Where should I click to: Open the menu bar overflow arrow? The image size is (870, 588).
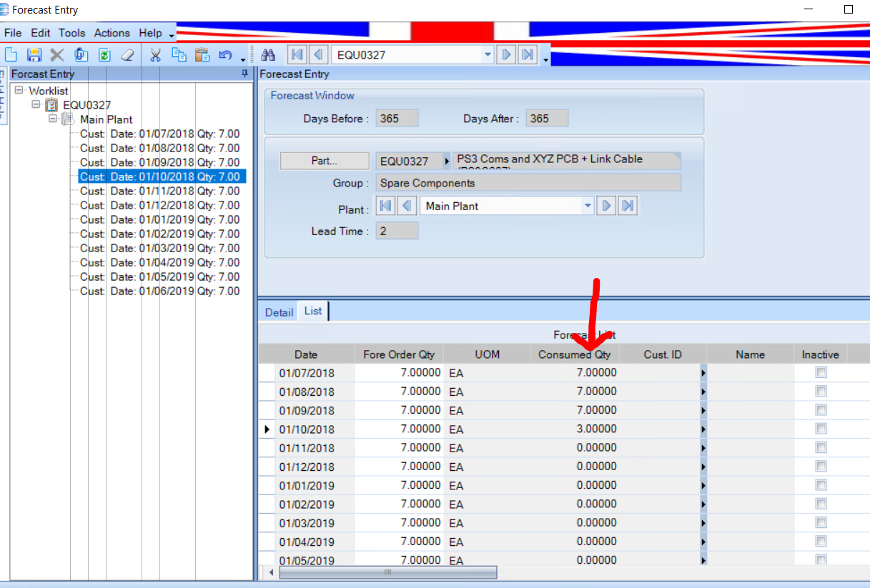[x=172, y=35]
